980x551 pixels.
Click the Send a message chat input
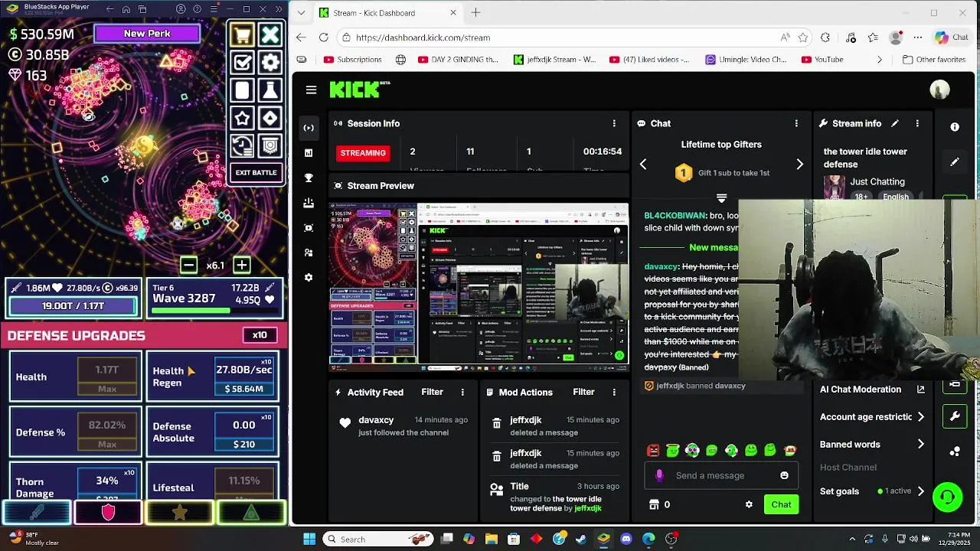[x=721, y=475]
